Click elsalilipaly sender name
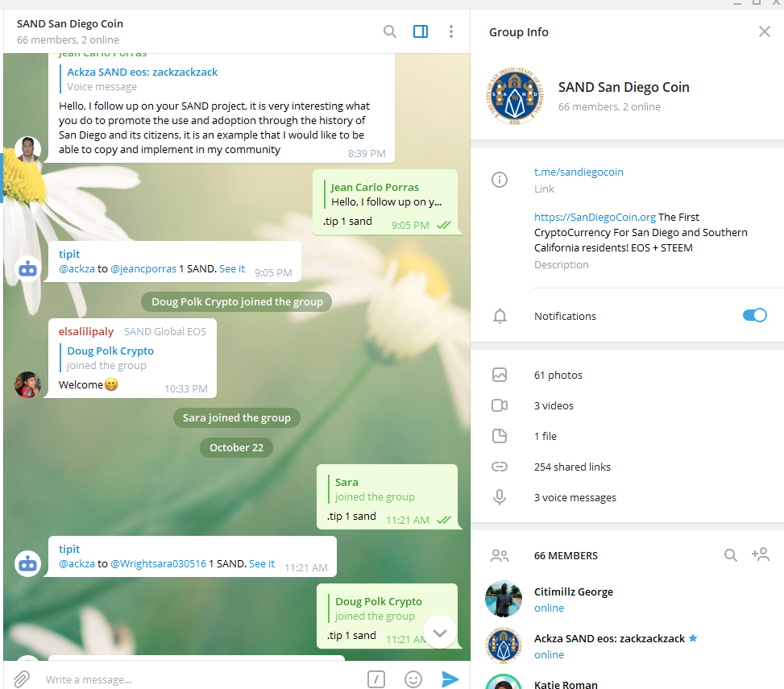 [x=86, y=331]
